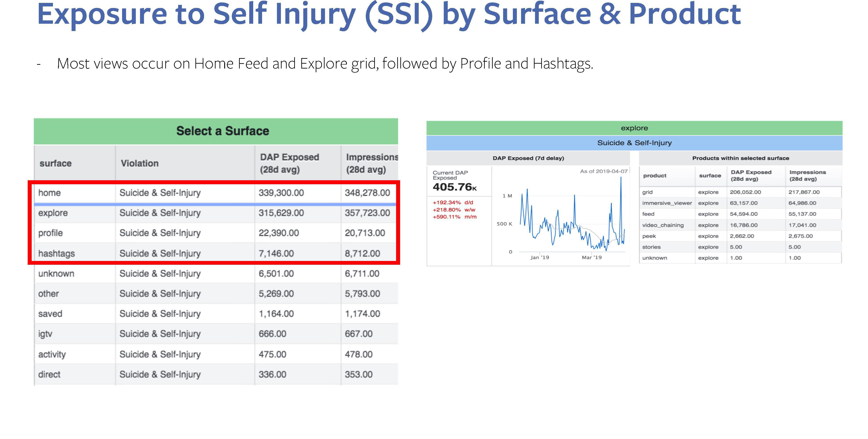Screen dimensions: 868x439
Task: Click 'Products within selected surface' heading
Action: [741, 158]
